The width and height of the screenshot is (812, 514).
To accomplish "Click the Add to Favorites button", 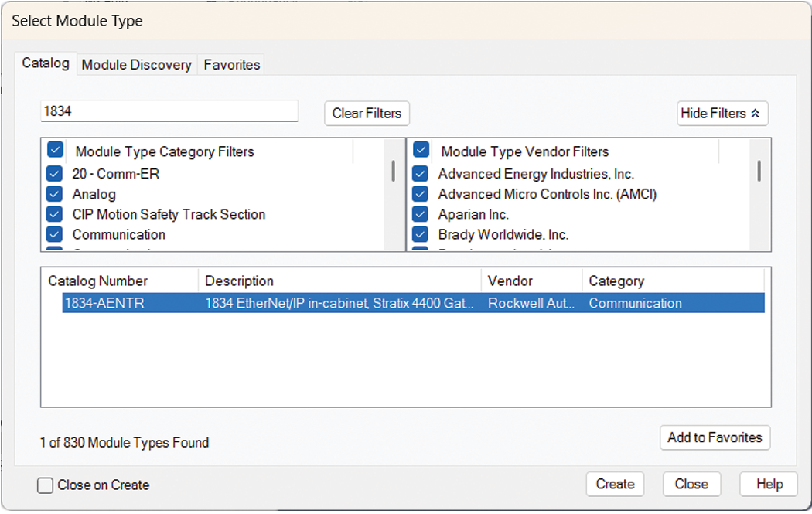I will 715,438.
